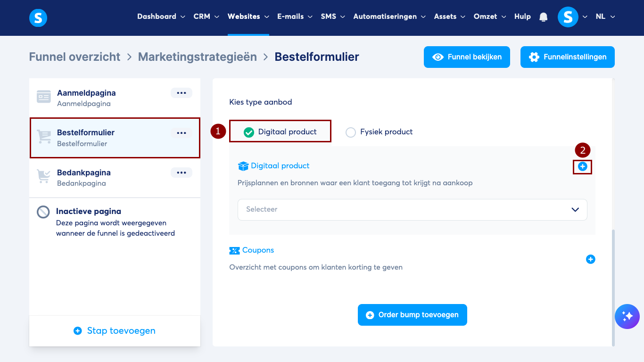Open three-dots menu for Bedankpagina

(182, 173)
